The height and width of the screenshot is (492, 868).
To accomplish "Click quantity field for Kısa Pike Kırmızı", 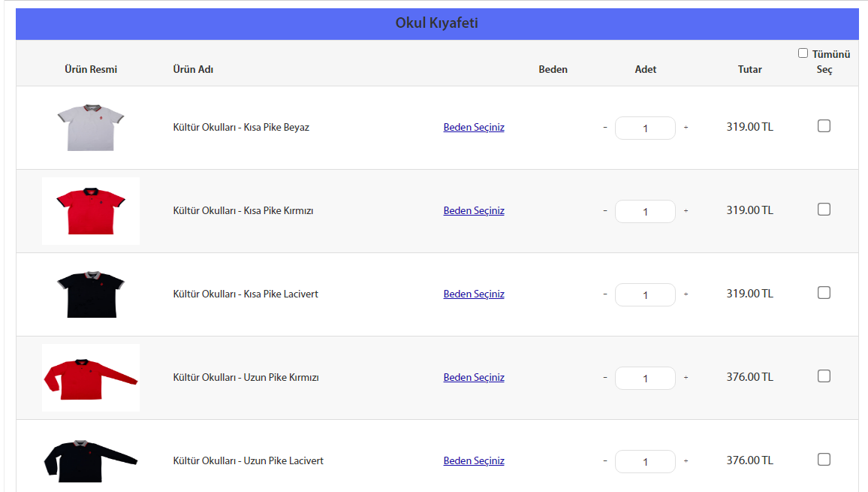I will [x=645, y=211].
